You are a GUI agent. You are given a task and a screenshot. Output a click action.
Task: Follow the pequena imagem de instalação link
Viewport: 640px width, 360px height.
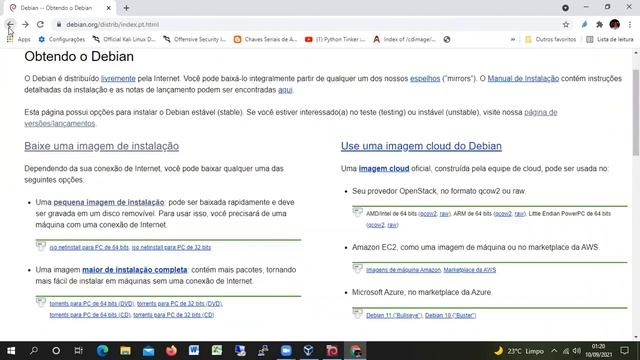(x=109, y=202)
